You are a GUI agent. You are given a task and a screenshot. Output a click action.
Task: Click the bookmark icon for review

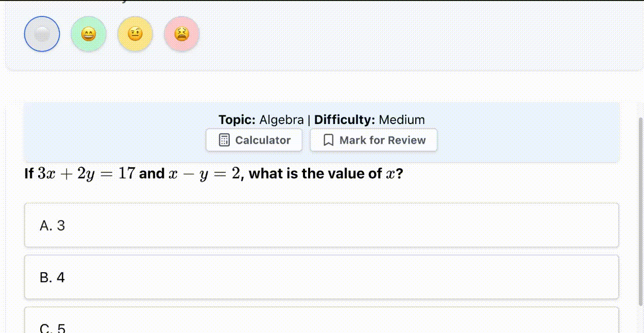tap(328, 140)
